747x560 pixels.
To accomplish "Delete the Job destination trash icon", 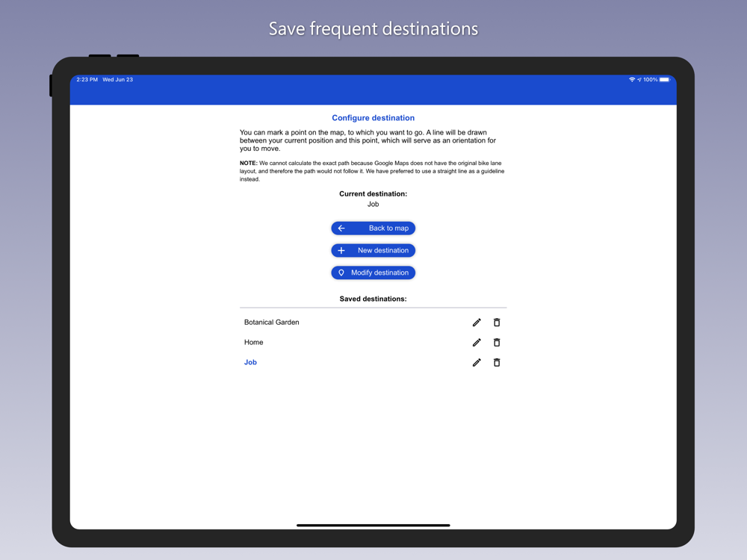I will (x=497, y=362).
